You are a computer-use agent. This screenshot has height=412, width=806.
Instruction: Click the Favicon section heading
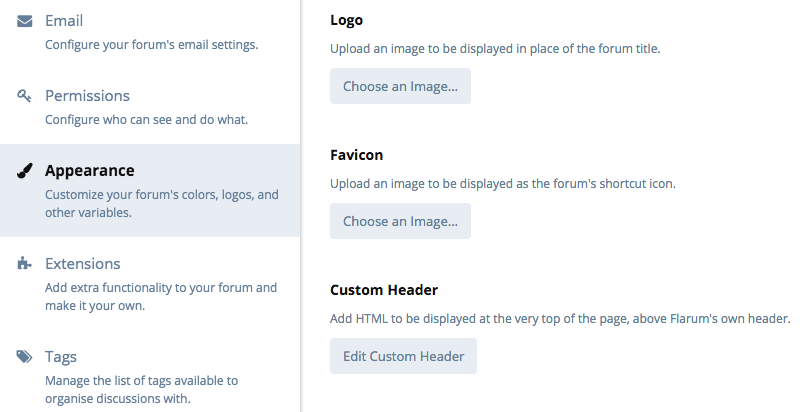[356, 155]
